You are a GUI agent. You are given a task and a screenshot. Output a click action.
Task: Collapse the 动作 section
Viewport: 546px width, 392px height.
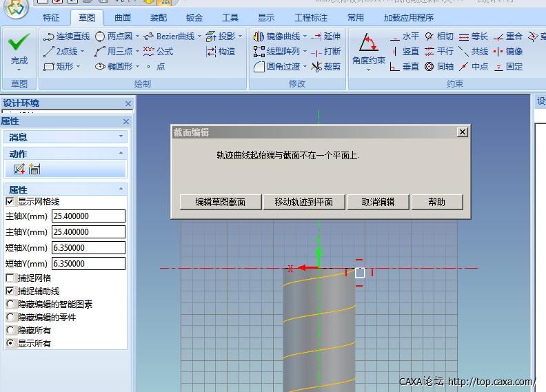(x=121, y=153)
